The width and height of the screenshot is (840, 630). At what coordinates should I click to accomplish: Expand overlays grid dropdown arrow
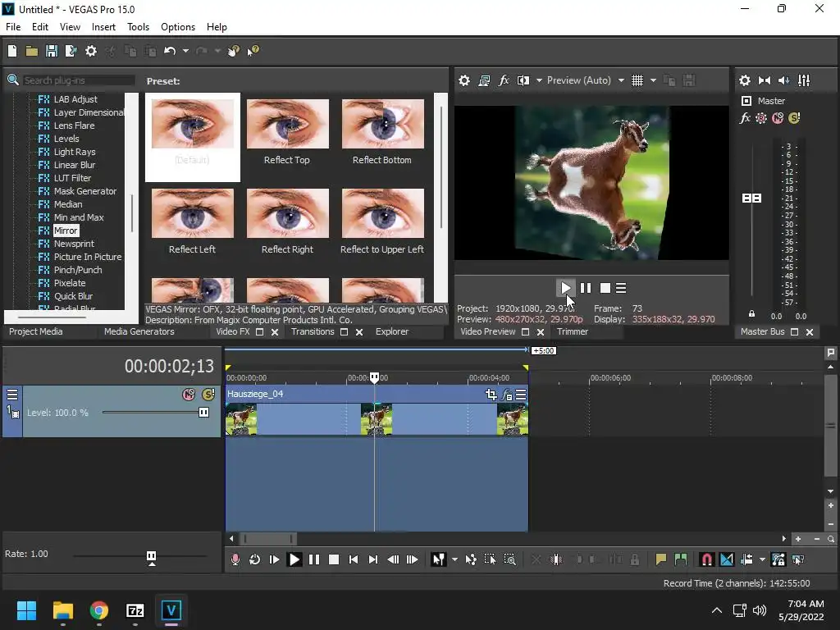click(653, 80)
